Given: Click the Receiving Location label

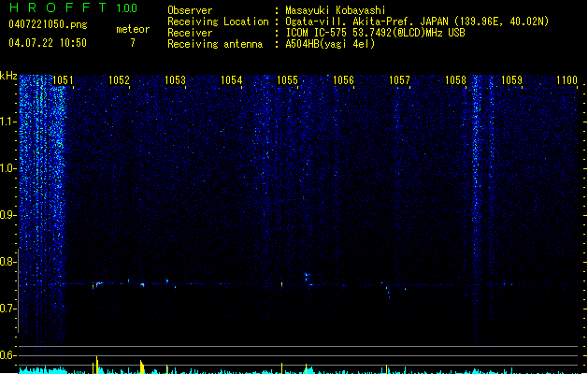Looking at the screenshot, I should tap(218, 22).
